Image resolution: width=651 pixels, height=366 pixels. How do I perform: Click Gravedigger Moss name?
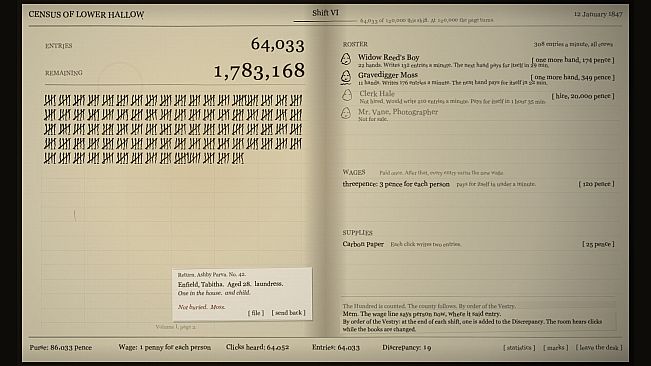pos(388,75)
